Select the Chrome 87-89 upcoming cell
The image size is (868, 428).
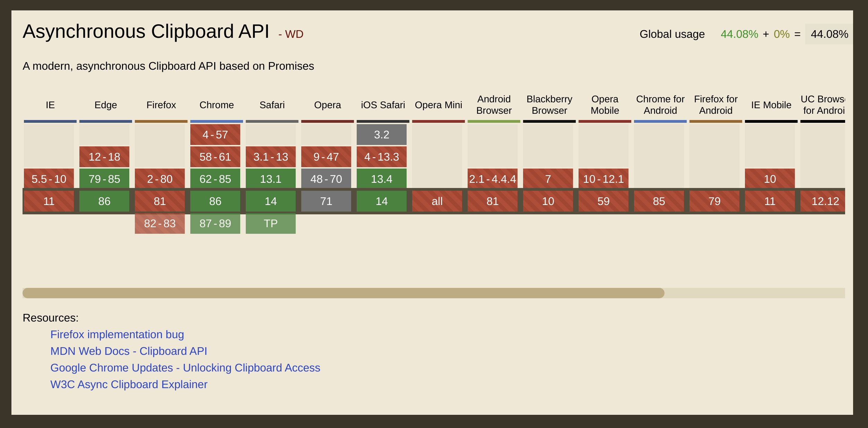pos(215,224)
